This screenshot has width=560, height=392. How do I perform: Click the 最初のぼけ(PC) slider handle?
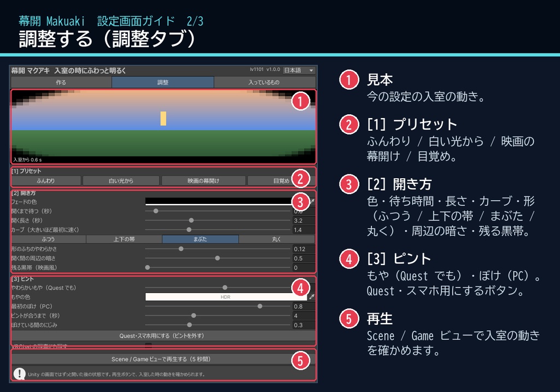coord(260,306)
